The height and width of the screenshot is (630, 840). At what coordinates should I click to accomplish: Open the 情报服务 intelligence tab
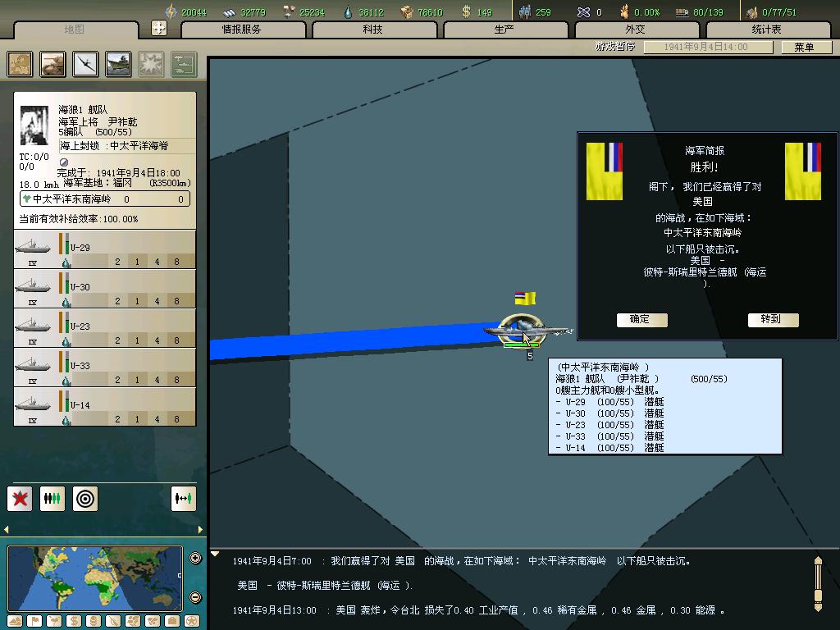tap(243, 30)
